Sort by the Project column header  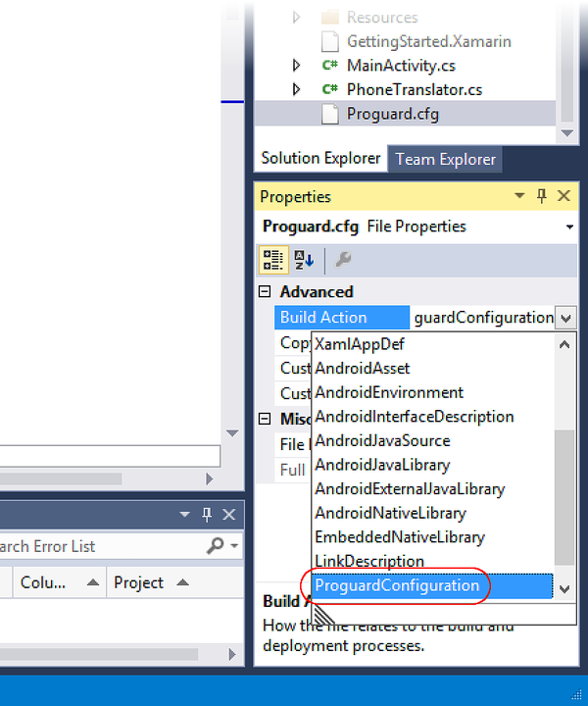tap(175, 582)
